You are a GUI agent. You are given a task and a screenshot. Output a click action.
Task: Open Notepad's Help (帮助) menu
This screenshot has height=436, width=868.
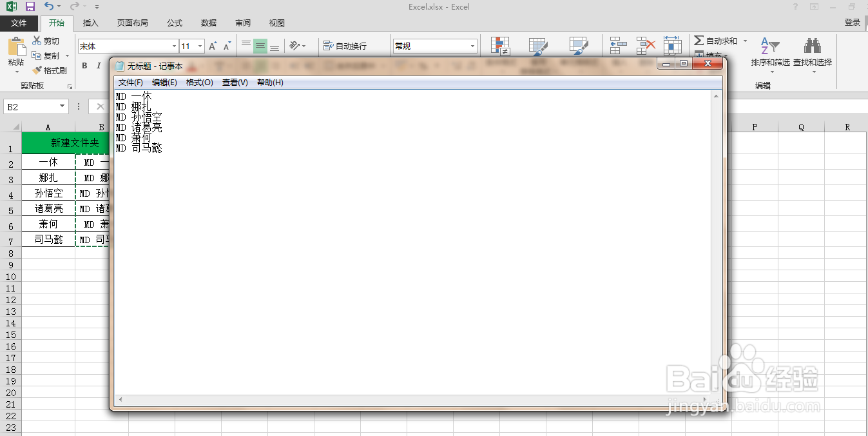click(x=270, y=83)
